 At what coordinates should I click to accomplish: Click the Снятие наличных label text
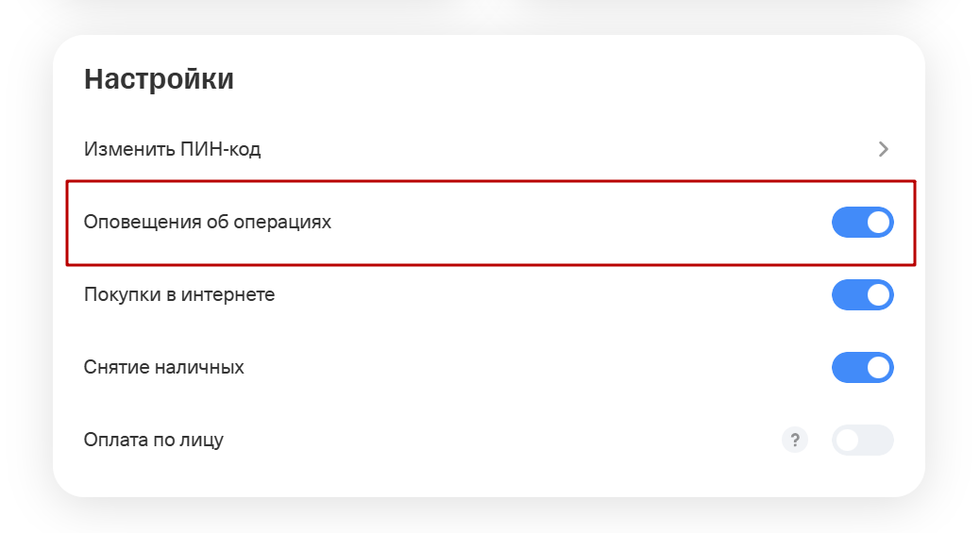pos(164,367)
